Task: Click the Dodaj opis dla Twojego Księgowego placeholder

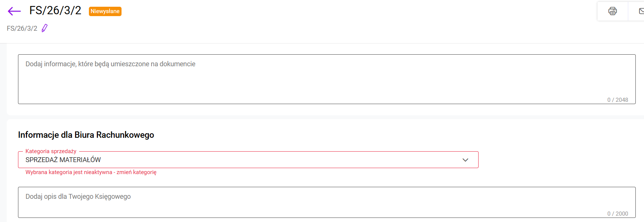Action: (78, 197)
